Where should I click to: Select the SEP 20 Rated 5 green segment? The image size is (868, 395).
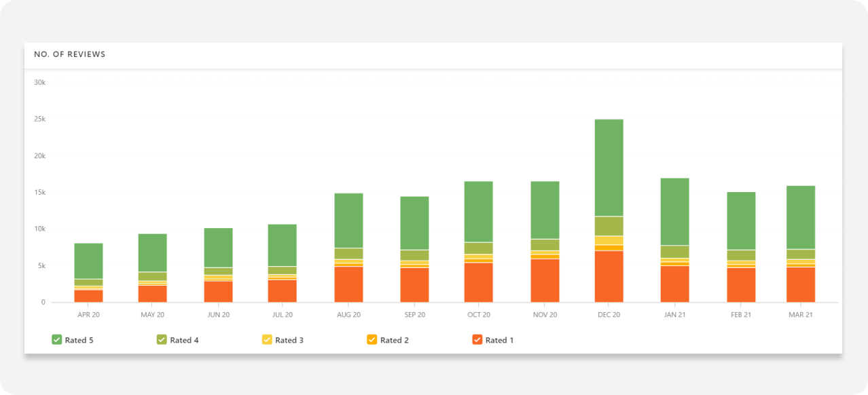tap(414, 223)
